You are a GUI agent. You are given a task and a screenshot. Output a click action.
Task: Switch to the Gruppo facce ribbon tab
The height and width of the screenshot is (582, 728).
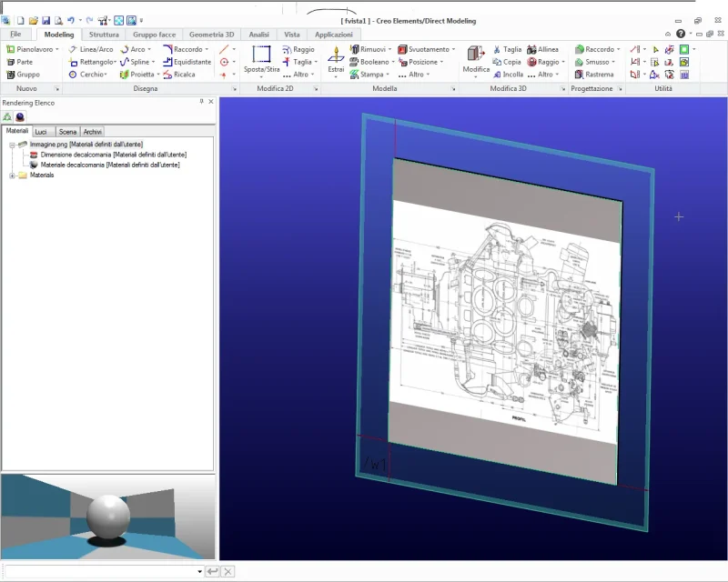pos(154,35)
